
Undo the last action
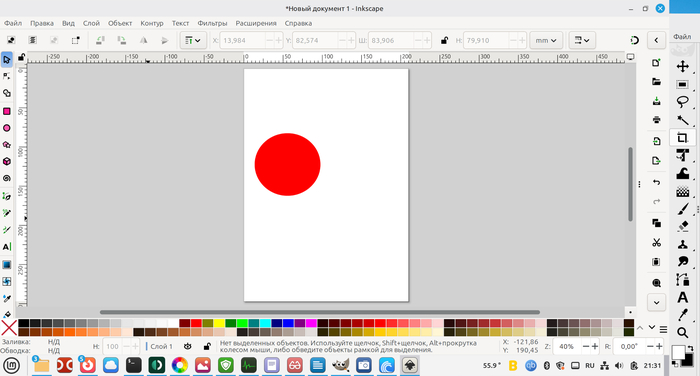[x=656, y=182]
